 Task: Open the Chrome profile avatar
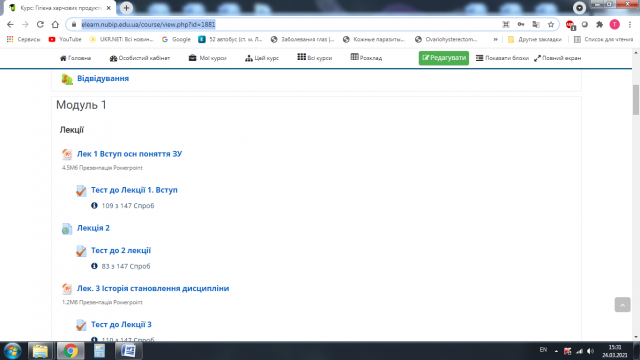coord(614,24)
